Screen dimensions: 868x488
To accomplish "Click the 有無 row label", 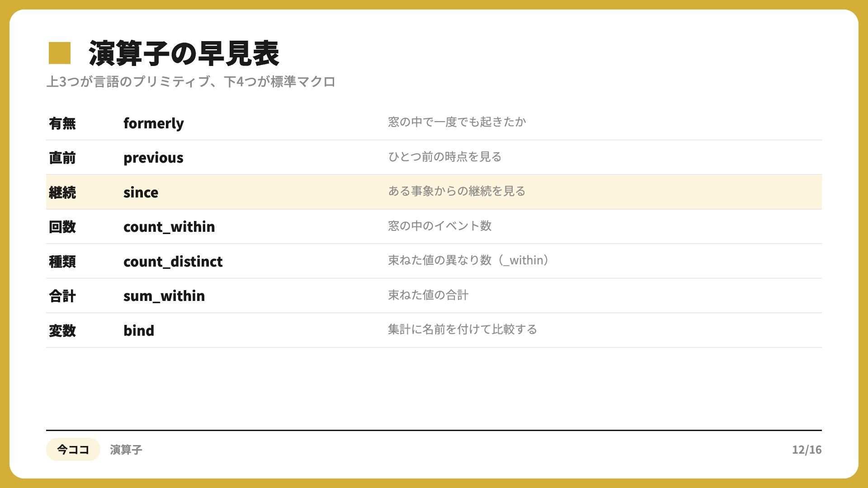I will 62,123.
